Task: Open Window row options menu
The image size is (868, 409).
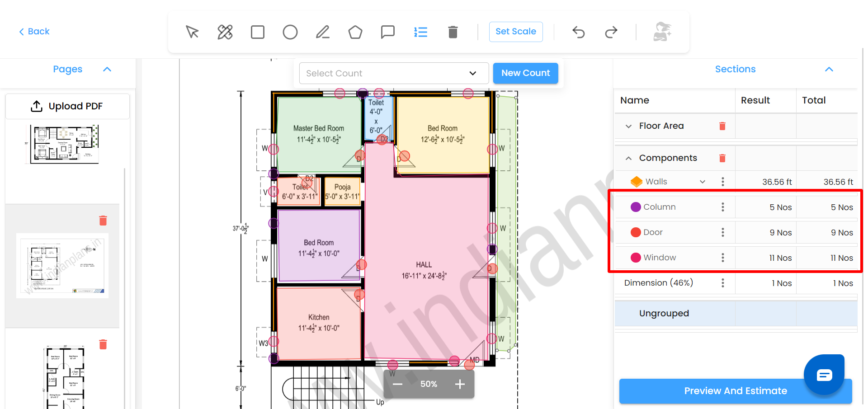Action: [723, 258]
